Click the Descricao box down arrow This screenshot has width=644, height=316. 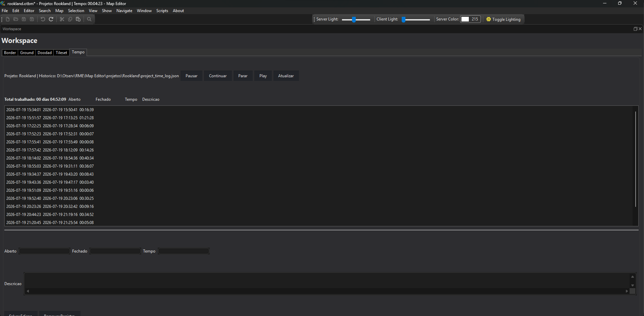(633, 285)
